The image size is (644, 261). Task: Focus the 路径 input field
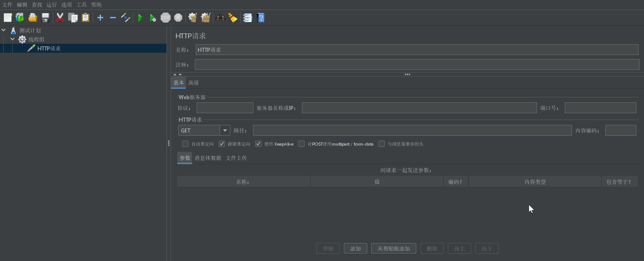click(412, 130)
